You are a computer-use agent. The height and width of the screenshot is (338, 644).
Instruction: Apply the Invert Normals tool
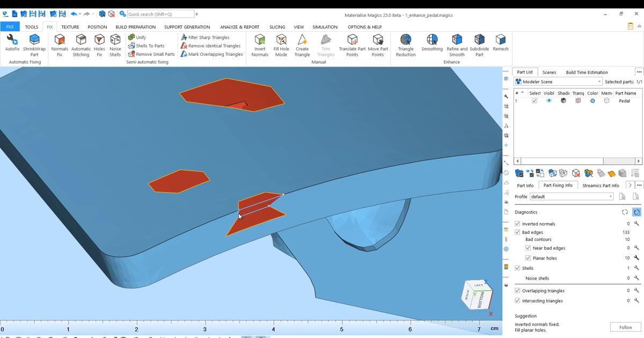coord(260,44)
